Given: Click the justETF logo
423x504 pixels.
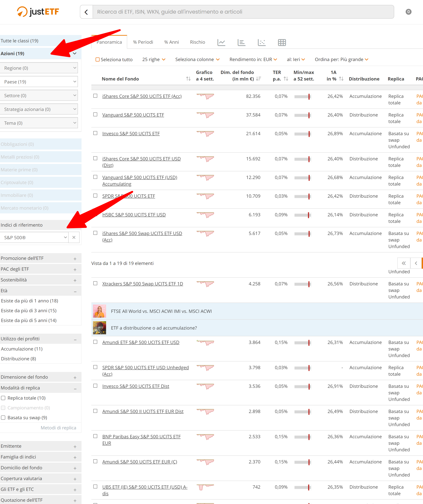Looking at the screenshot, I should point(38,11).
